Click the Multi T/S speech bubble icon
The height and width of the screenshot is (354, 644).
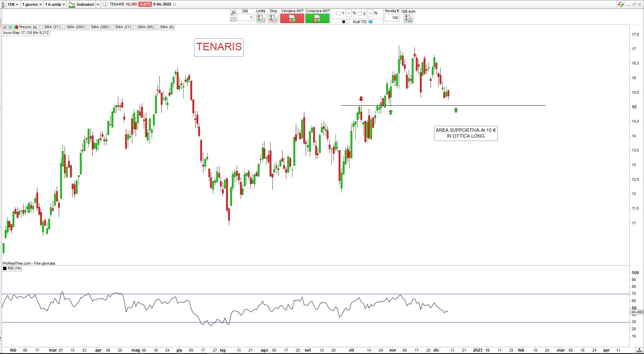point(371,22)
